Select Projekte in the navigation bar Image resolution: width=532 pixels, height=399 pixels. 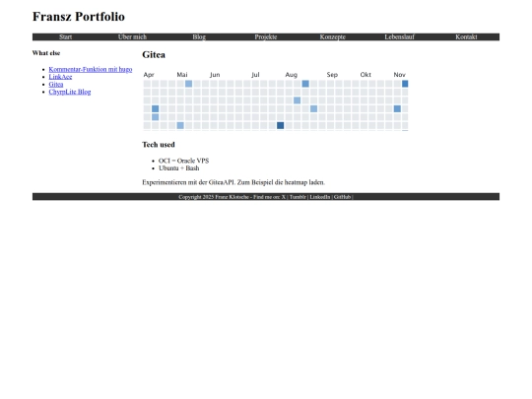(266, 37)
